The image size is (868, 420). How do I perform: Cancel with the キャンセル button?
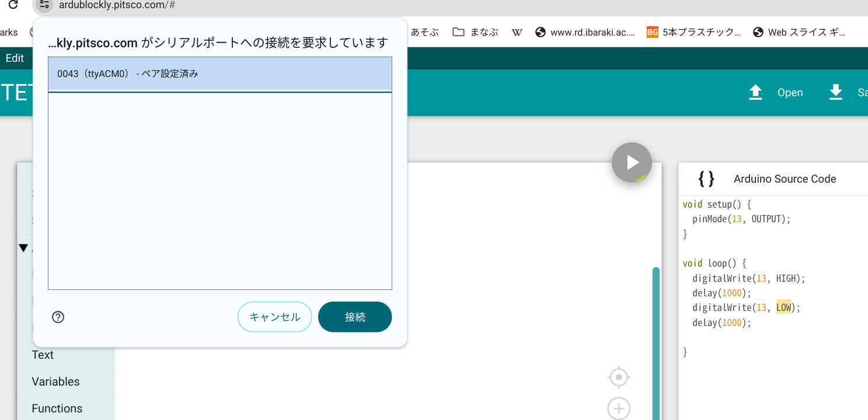(x=274, y=317)
